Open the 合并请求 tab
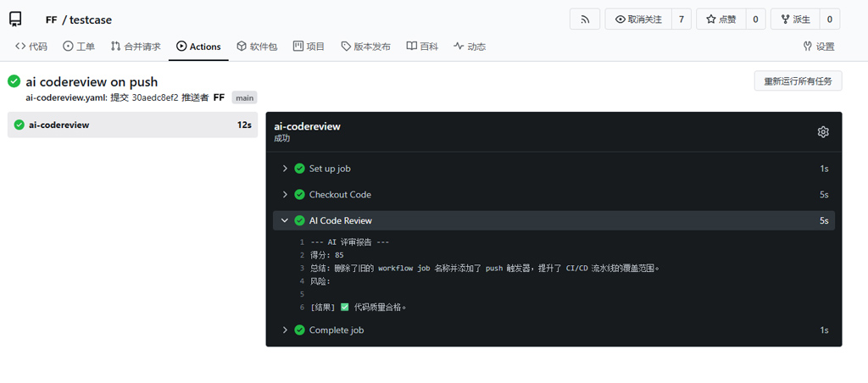This screenshot has width=868, height=383. [136, 47]
